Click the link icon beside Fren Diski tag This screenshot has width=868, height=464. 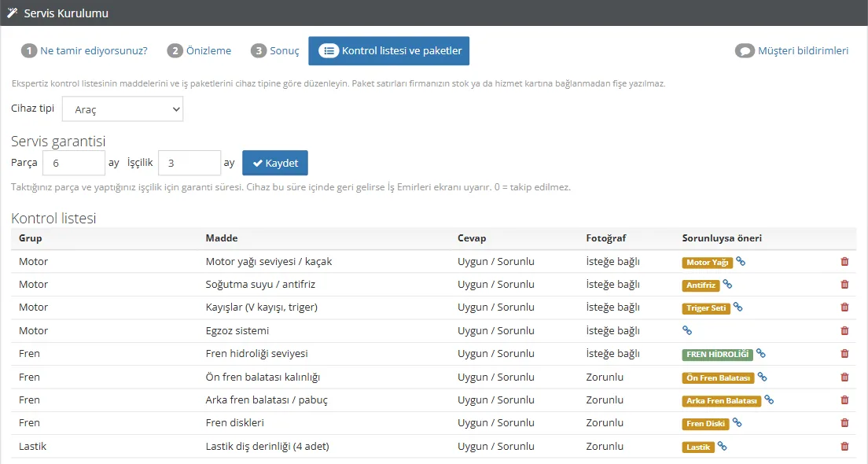737,422
